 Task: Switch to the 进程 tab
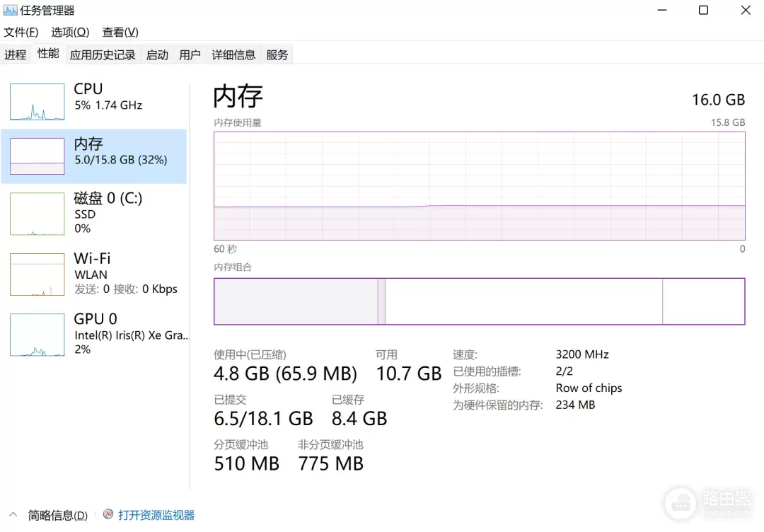pos(16,54)
